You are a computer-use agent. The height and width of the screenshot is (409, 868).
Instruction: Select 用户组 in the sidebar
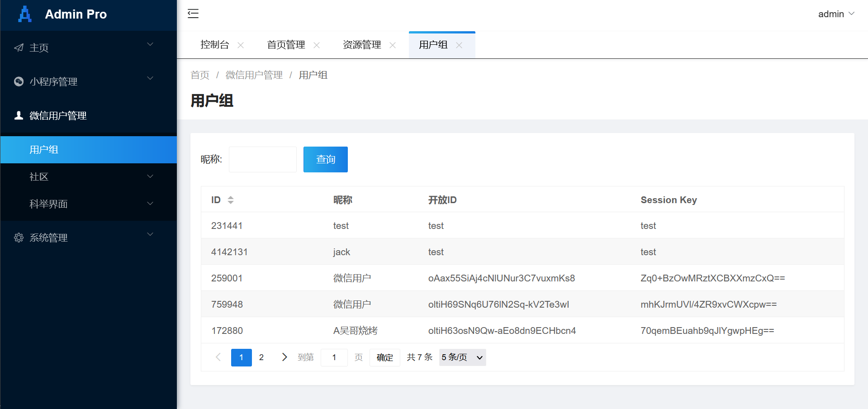click(x=89, y=149)
